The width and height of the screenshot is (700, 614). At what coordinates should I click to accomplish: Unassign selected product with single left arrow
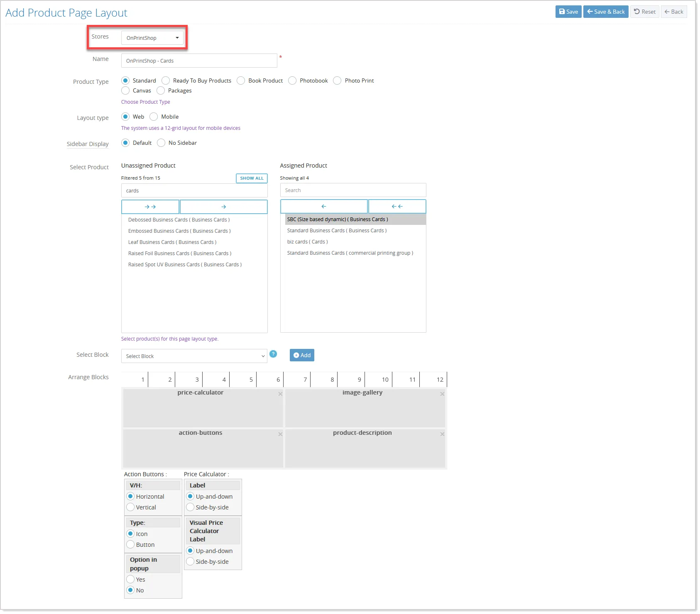coord(324,206)
